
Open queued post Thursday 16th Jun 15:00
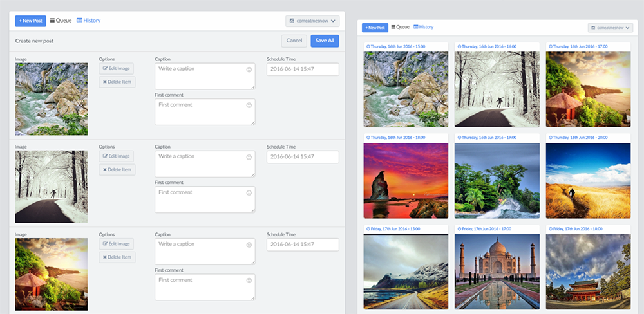pyautogui.click(x=406, y=89)
